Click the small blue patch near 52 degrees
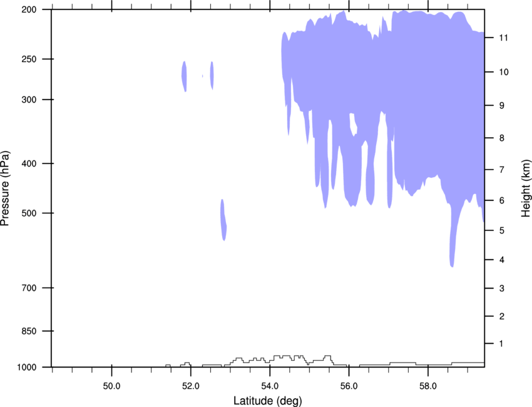This screenshot has height=407, width=532. click(184, 76)
